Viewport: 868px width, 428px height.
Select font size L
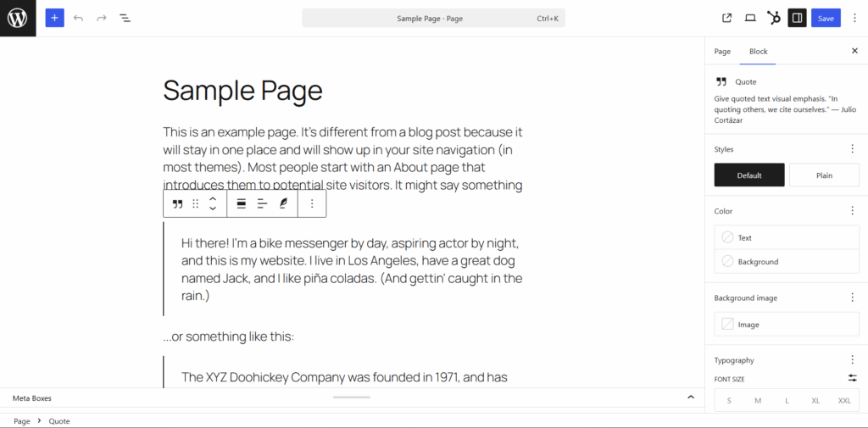coord(787,400)
